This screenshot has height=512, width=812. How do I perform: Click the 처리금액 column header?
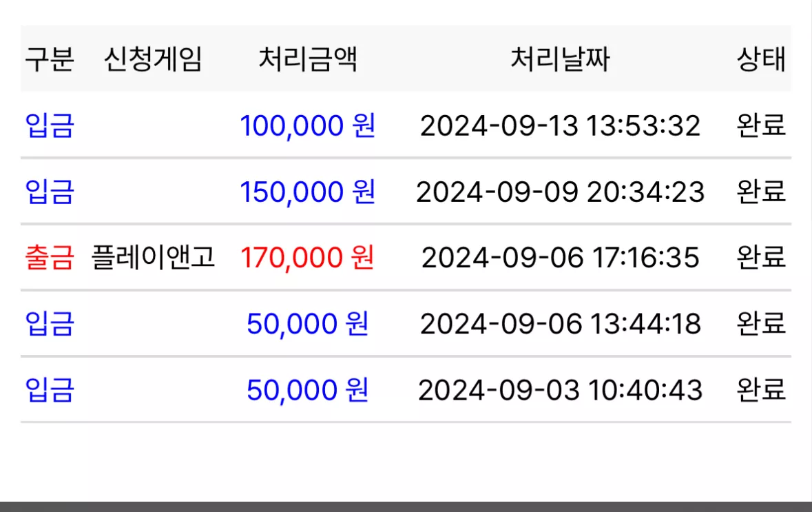click(x=308, y=59)
